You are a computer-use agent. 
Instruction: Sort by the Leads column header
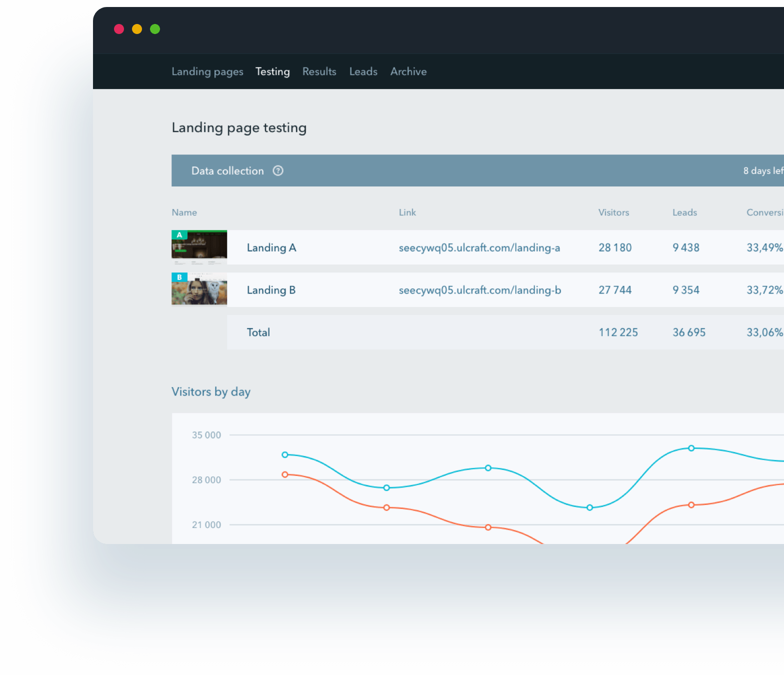tap(684, 212)
